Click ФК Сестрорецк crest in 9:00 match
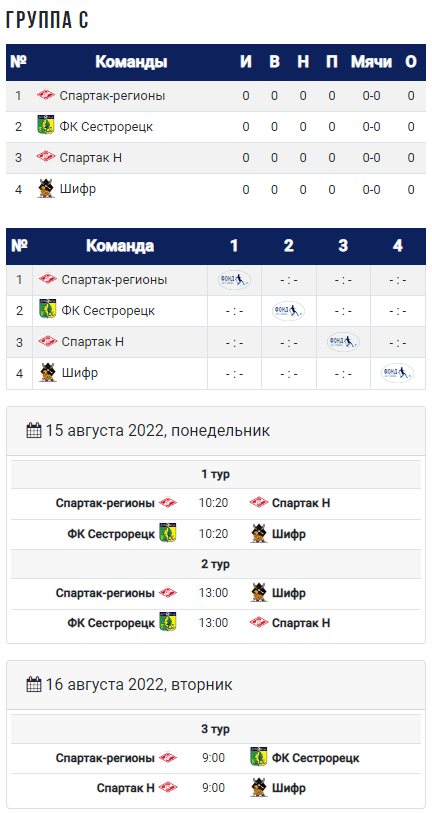Screen dimensions: 432x813 pos(259,758)
